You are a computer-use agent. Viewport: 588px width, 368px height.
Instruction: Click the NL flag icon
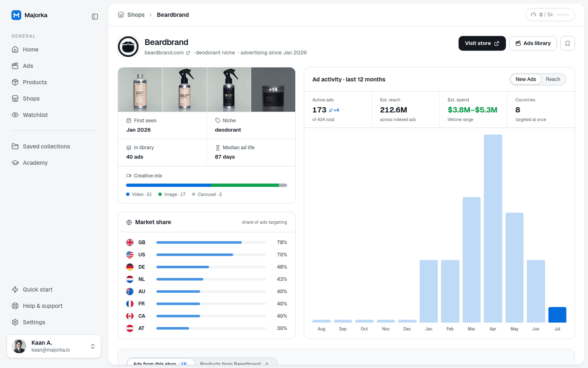(130, 279)
